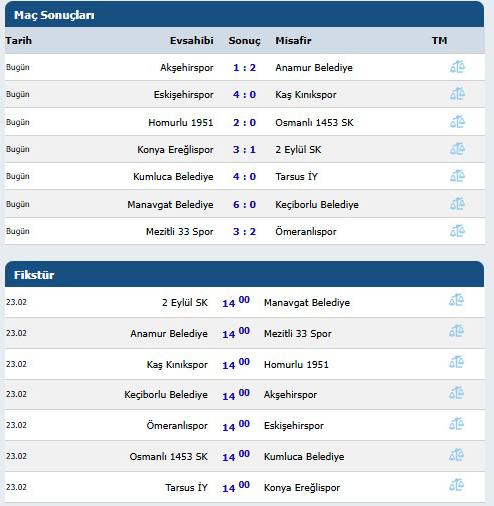Image resolution: width=494 pixels, height=506 pixels.
Task: Click scale icon for Tarsus İY vs Konya Ereğlispor fixture
Action: coord(456,485)
